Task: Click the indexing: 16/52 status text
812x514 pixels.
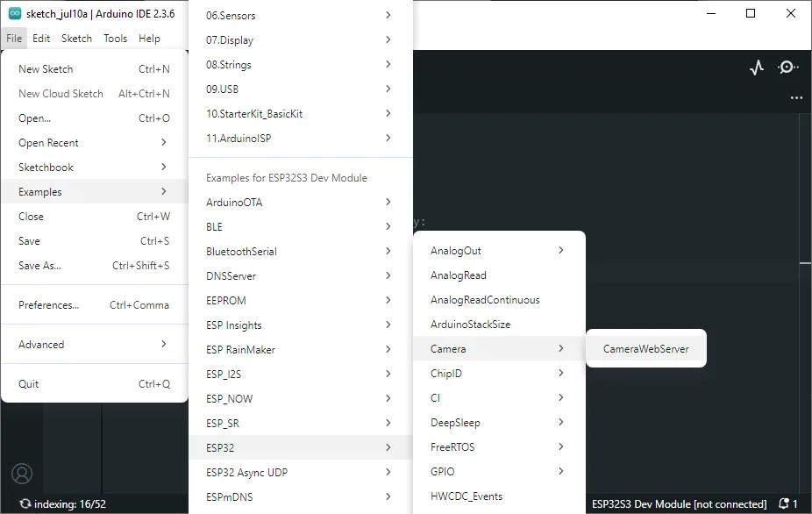Action: coord(70,504)
